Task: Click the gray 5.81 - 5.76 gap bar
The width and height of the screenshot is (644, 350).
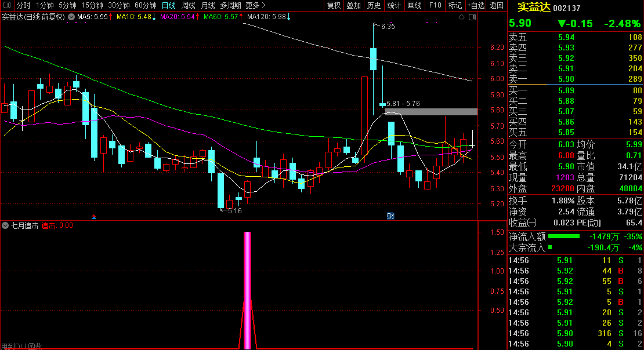Action: (x=431, y=111)
